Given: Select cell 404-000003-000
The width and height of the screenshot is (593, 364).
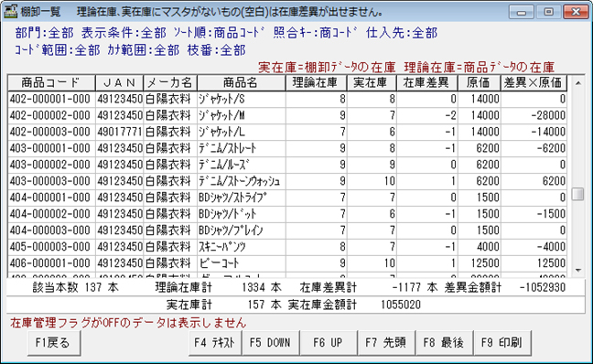Looking at the screenshot, I should (51, 230).
